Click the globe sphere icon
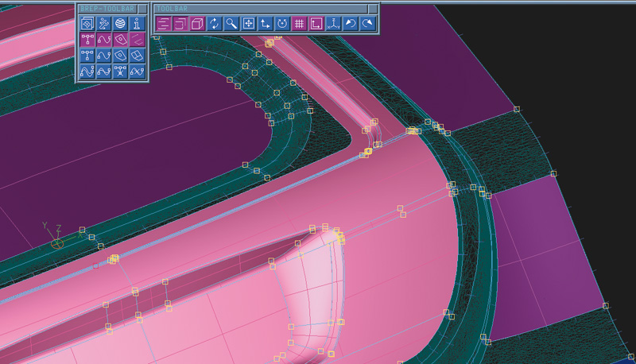Image resolution: width=636 pixels, height=364 pixels. [x=120, y=24]
